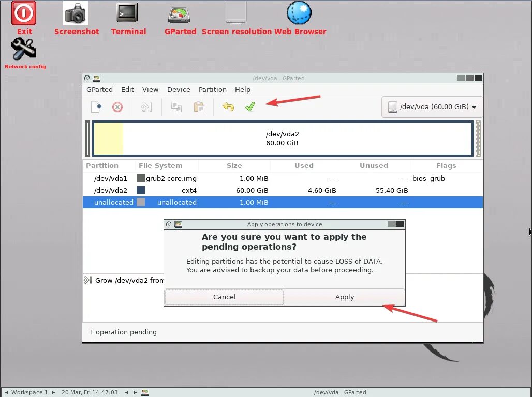Click the pending Grow operation icon
This screenshot has height=397, width=532.
click(88, 280)
